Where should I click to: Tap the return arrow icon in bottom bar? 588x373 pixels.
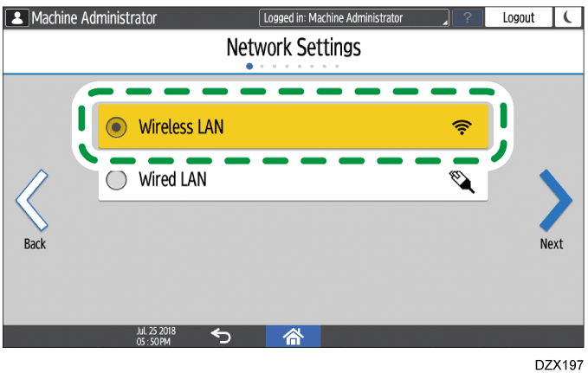[221, 336]
